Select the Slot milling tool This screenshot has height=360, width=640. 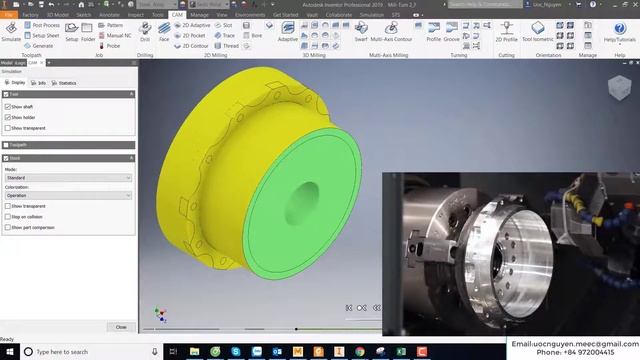(x=223, y=25)
